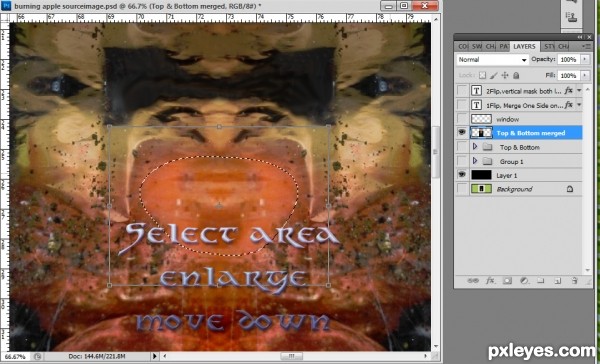Click the Layer 1 black thumbnail
Screen dimensions: 600x364
coord(481,175)
